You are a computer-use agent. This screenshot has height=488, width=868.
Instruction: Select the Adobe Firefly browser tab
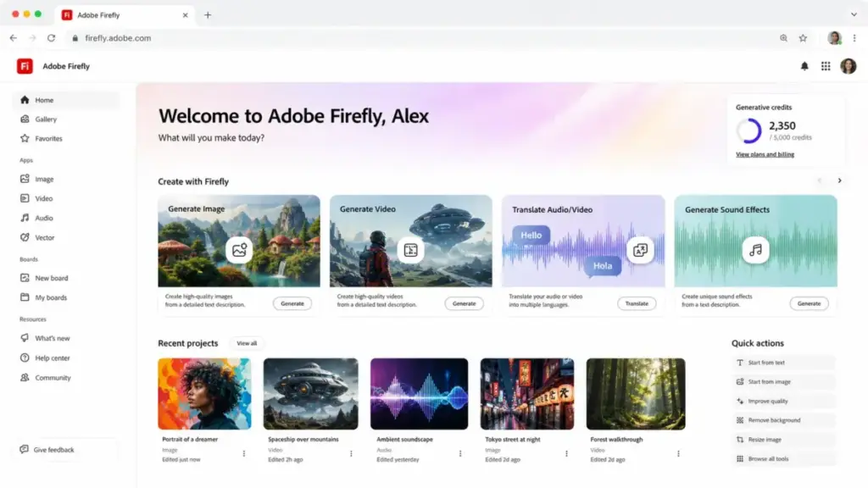(125, 15)
